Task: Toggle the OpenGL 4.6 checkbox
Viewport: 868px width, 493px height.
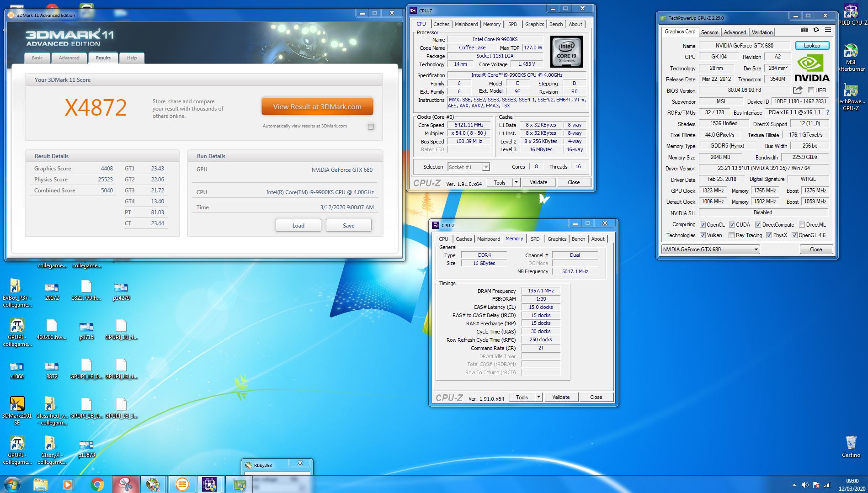Action: point(794,235)
